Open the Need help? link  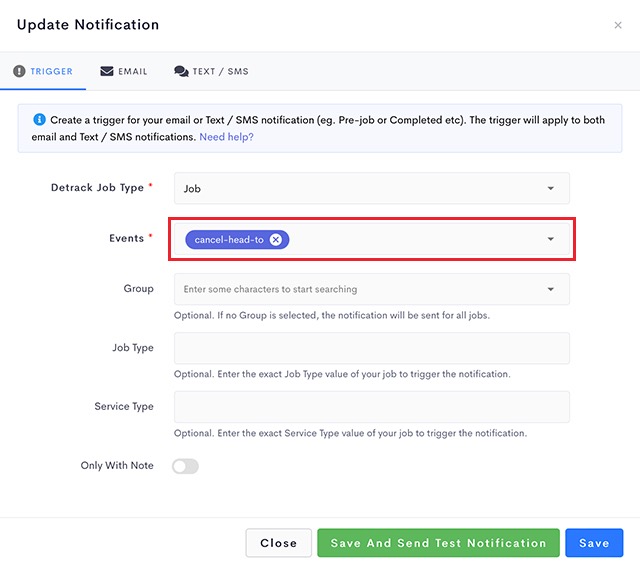coord(226,137)
